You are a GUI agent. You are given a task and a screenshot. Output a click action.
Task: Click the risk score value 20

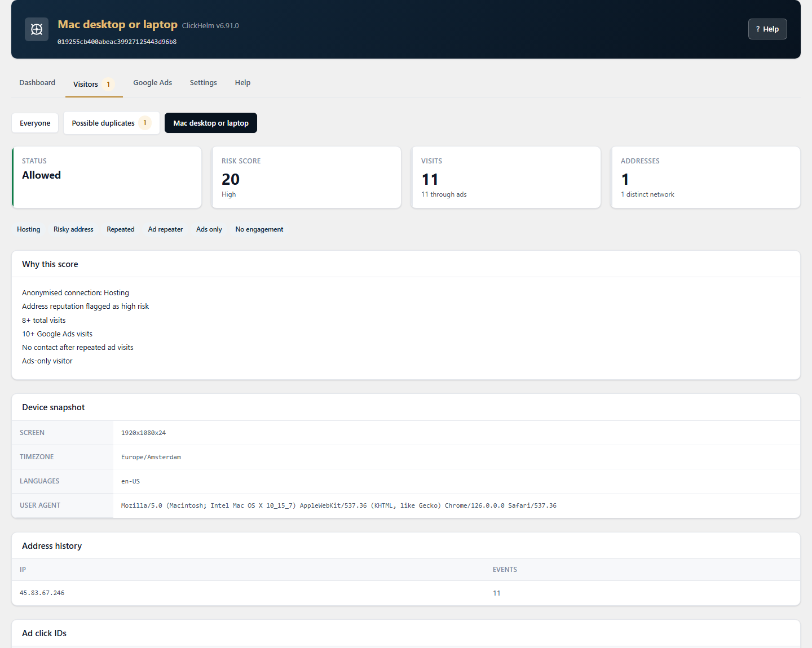tap(231, 179)
